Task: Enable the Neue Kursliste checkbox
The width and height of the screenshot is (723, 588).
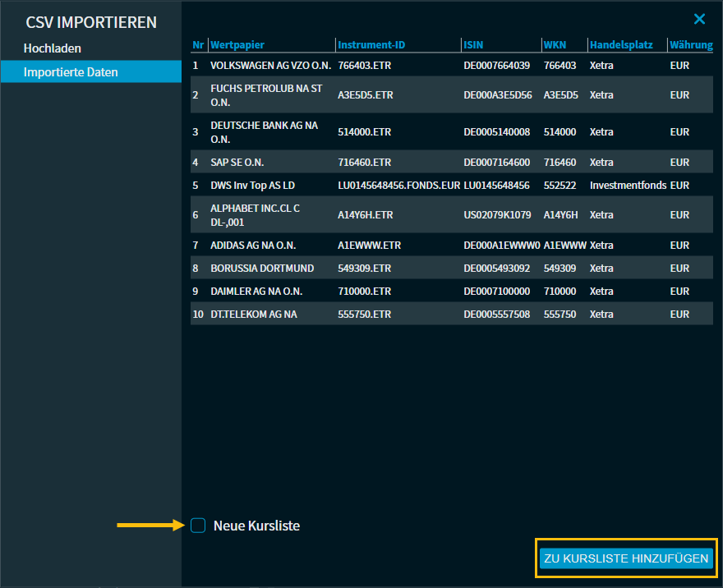Action: (x=198, y=526)
